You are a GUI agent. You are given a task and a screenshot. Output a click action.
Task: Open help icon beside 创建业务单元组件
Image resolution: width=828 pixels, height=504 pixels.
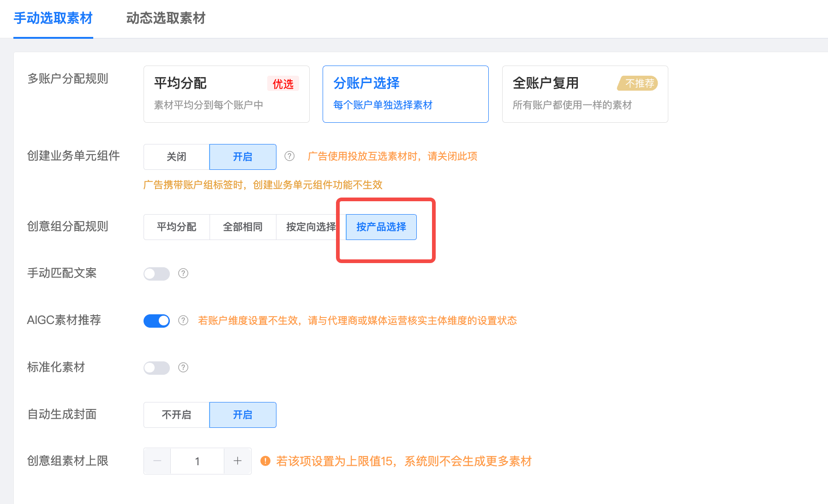pyautogui.click(x=289, y=156)
